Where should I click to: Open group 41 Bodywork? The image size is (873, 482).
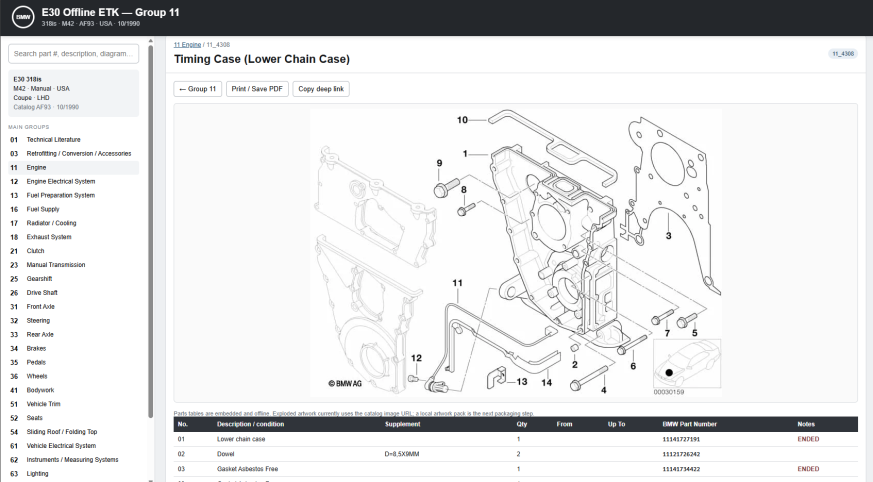point(73,390)
